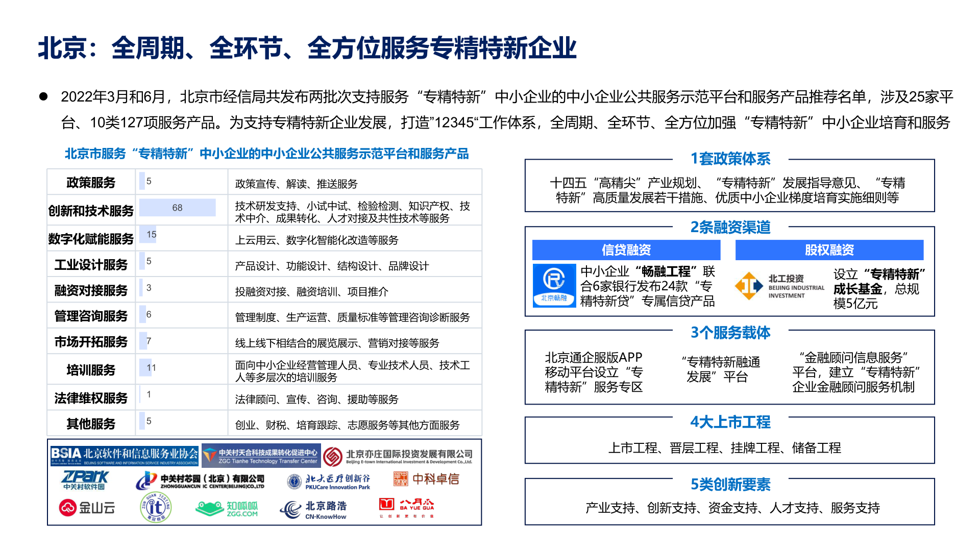Click the 信贷融资 blue header bar
This screenshot has width=980, height=551.
pos(626,250)
